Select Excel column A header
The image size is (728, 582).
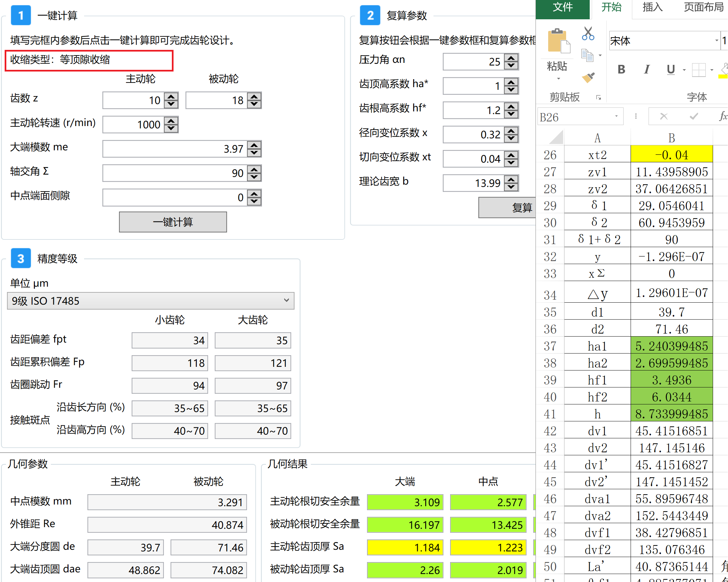pos(597,138)
